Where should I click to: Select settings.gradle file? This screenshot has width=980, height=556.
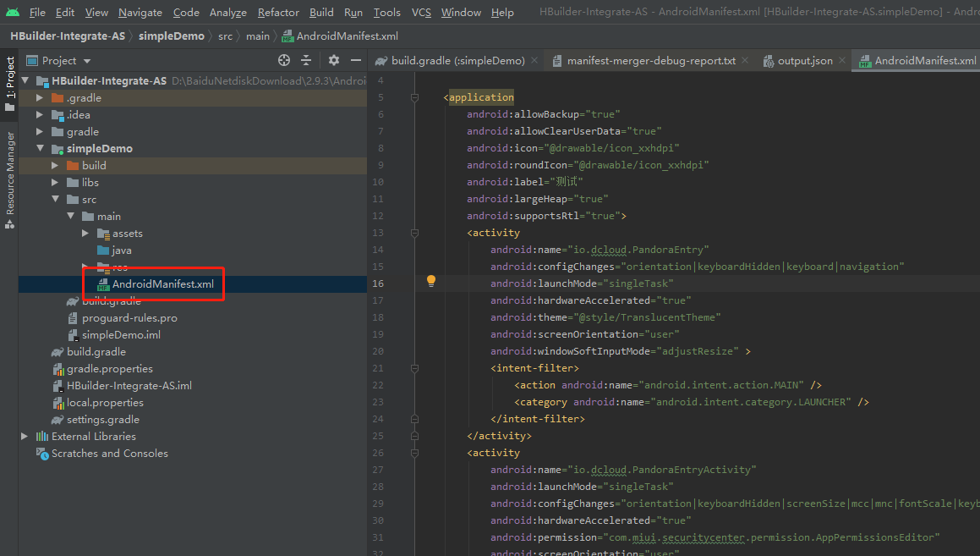[96, 419]
